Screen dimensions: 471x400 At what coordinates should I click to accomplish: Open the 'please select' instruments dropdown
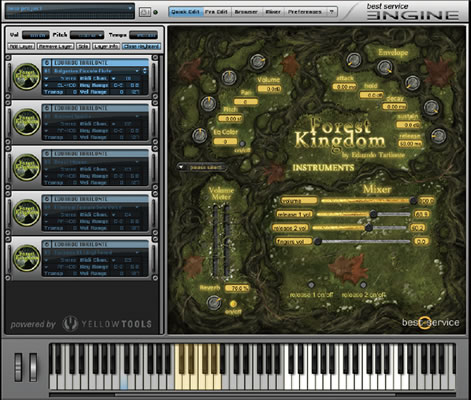click(202, 167)
